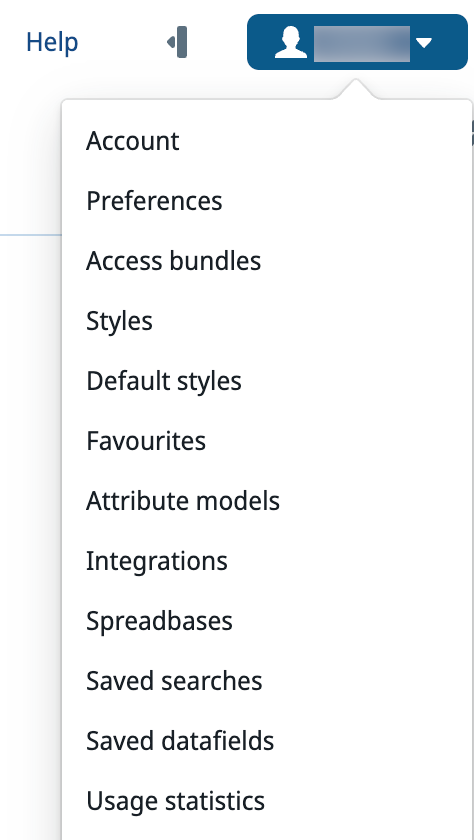Viewport: 474px width, 840px height.
Task: Open the Spreadbases entry
Action: pyautogui.click(x=160, y=621)
